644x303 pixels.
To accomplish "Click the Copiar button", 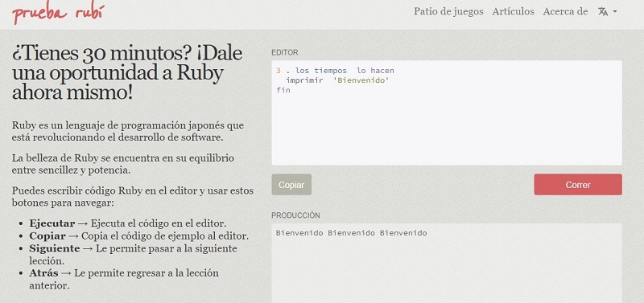I will pos(291,185).
